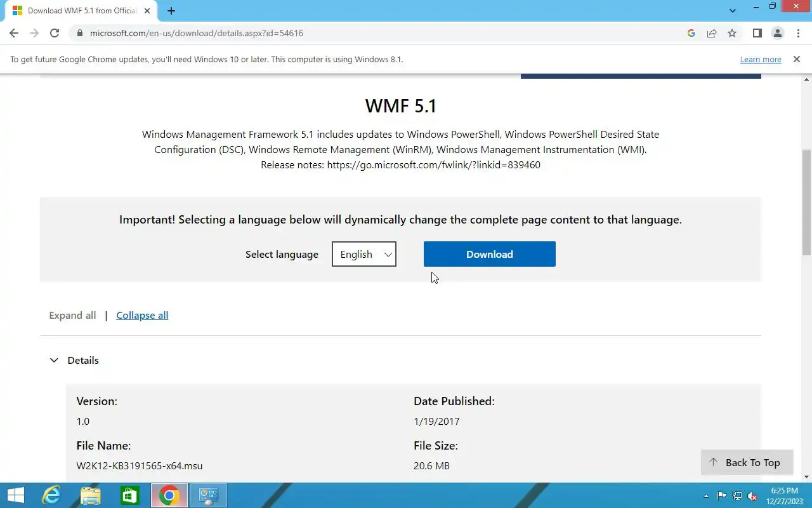Open the taskbar clock and date
Viewport: 812px width, 508px height.
[x=784, y=495]
